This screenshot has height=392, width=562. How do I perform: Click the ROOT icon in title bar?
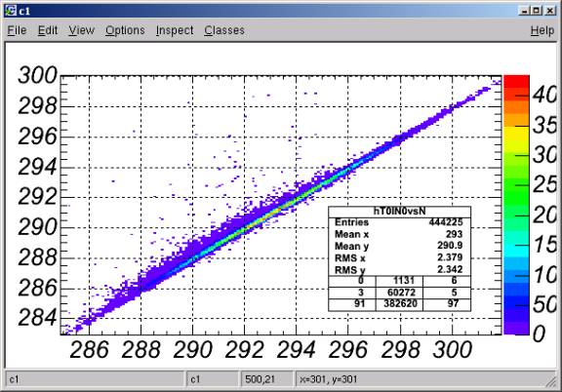click(x=11, y=11)
